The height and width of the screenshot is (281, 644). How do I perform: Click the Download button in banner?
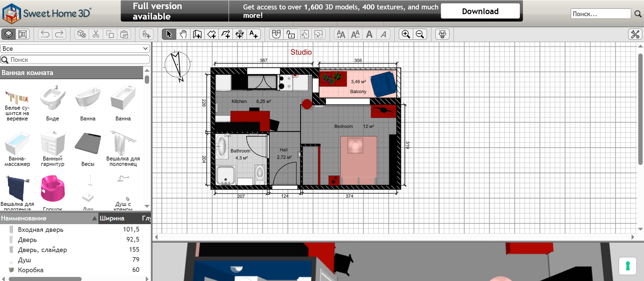click(x=480, y=11)
